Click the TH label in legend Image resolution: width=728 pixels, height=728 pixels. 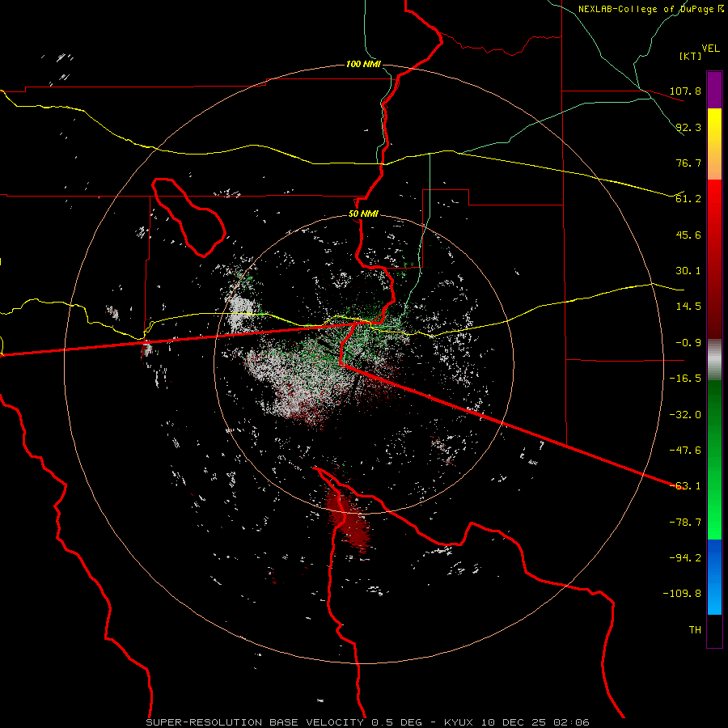point(695,630)
